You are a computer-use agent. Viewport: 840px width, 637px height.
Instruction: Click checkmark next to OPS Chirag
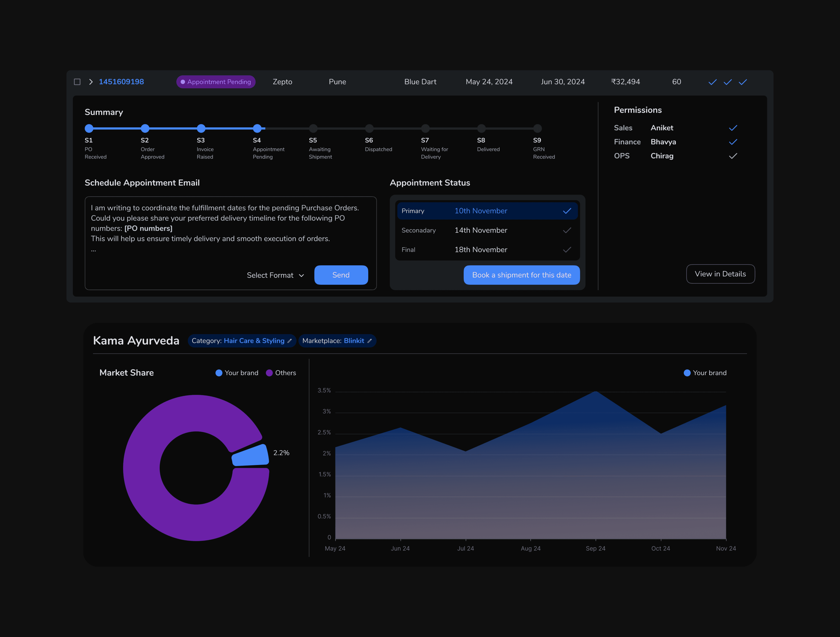pos(733,156)
